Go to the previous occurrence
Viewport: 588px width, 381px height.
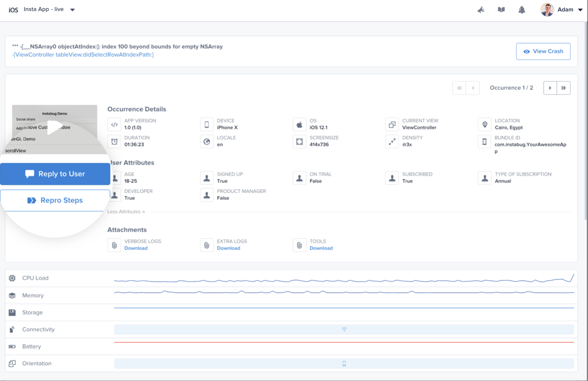pos(473,88)
